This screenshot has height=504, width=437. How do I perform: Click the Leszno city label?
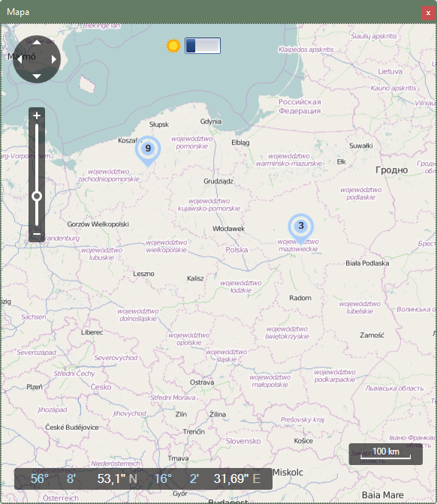(143, 274)
